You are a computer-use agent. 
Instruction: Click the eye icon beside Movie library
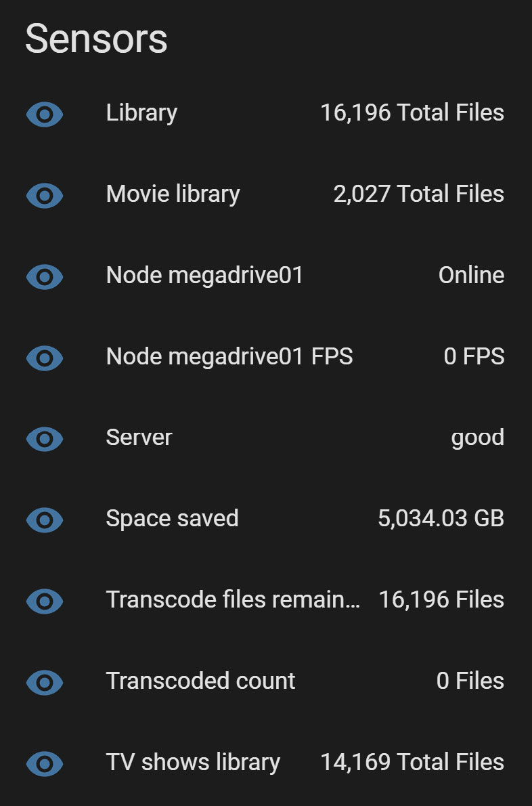click(45, 195)
